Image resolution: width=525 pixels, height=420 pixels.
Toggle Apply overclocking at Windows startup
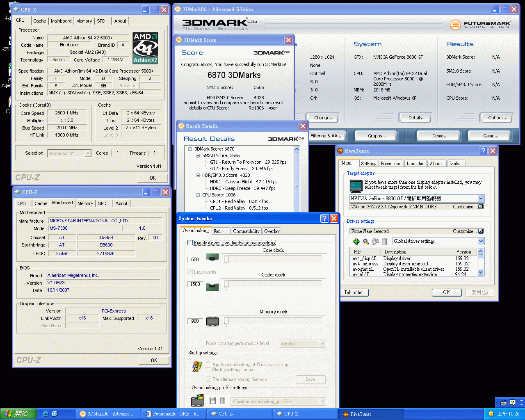point(208,365)
